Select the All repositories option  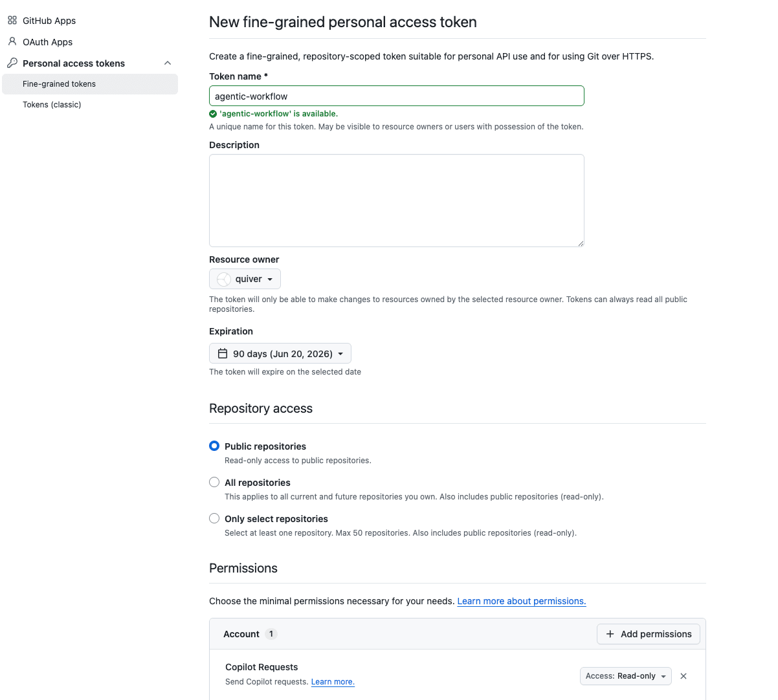coord(214,482)
